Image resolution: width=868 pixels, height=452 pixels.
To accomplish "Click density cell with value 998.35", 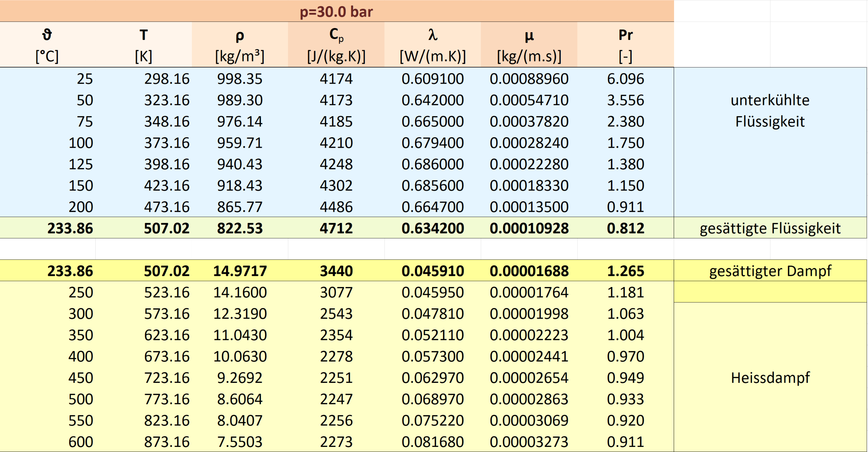I will 240,79.
